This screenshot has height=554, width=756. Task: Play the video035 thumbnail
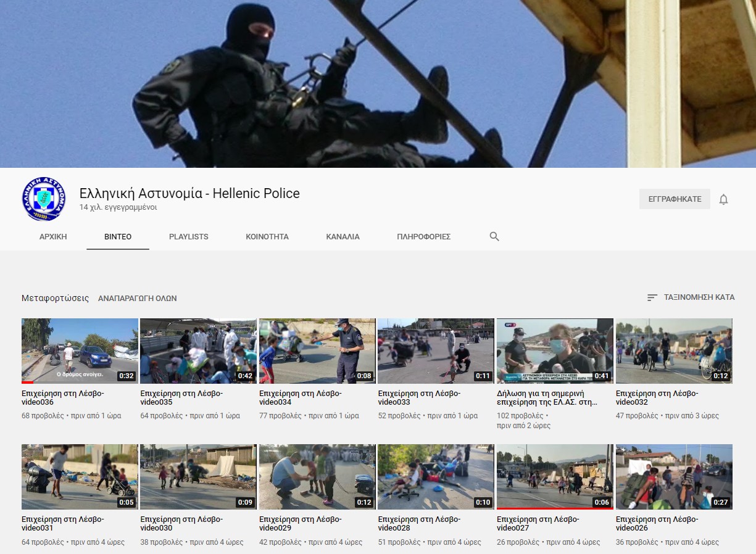197,350
